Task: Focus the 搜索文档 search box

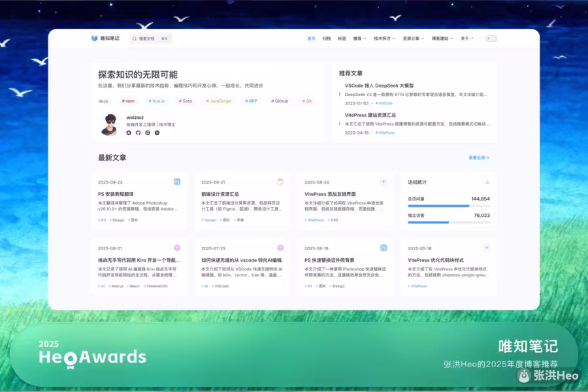Action: [x=150, y=39]
